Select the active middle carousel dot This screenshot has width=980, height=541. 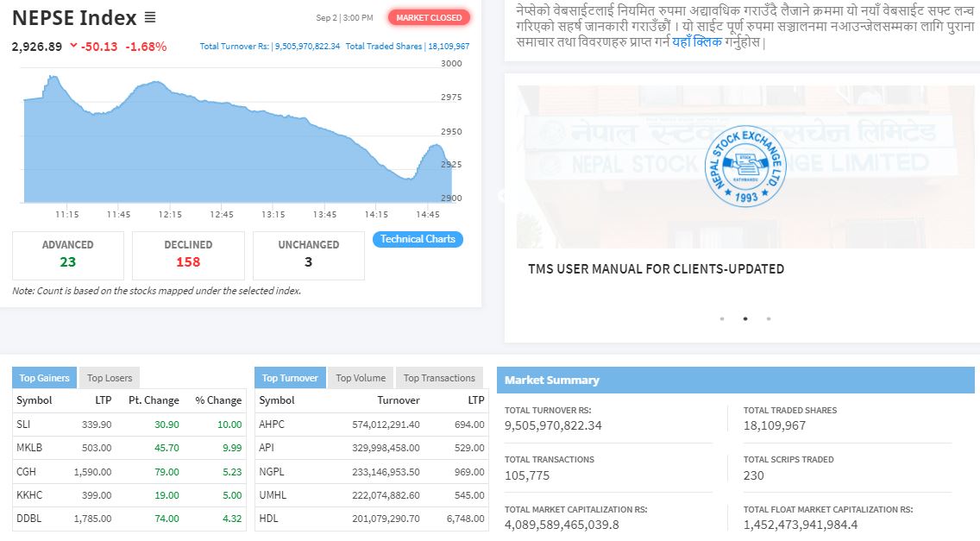[x=745, y=319]
